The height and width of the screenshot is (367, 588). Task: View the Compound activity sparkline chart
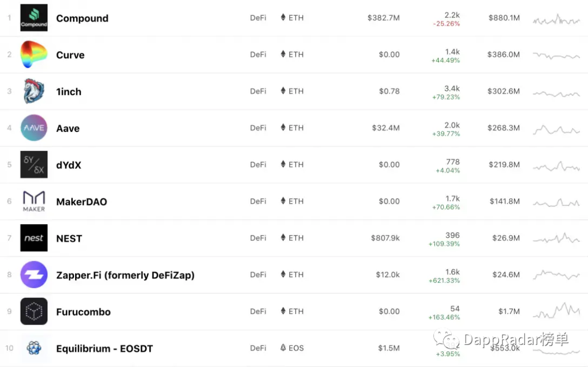(556, 20)
